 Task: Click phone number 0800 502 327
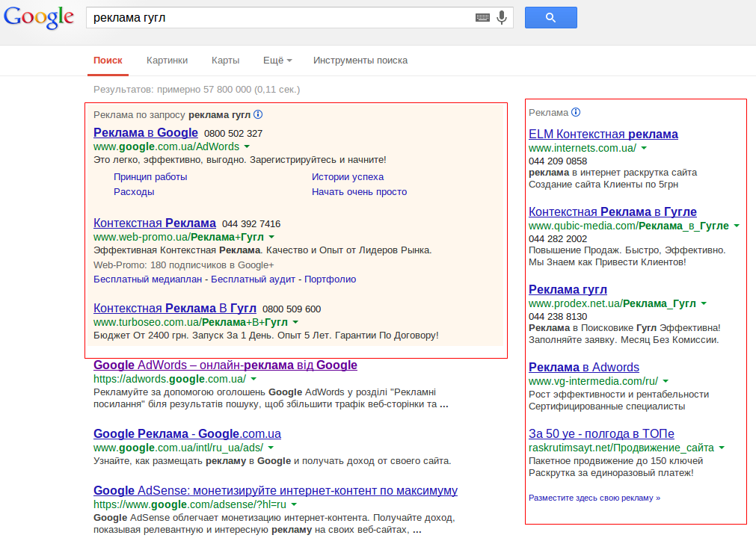[233, 134]
